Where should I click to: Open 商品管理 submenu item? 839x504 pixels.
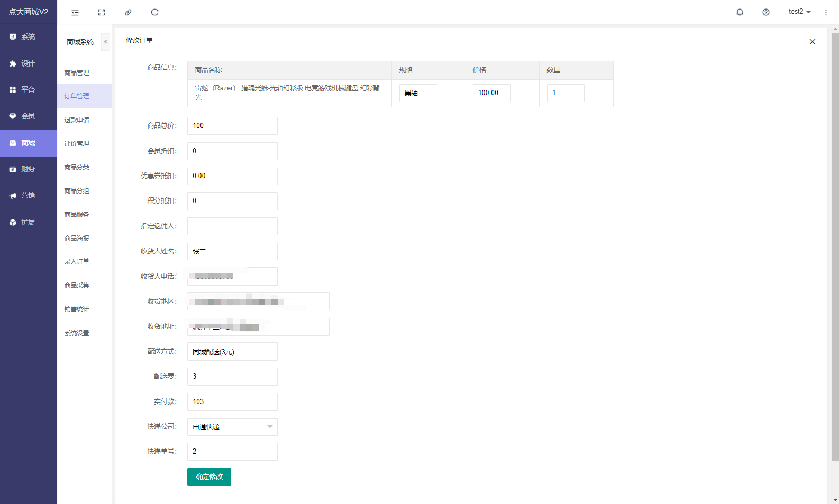click(x=77, y=73)
